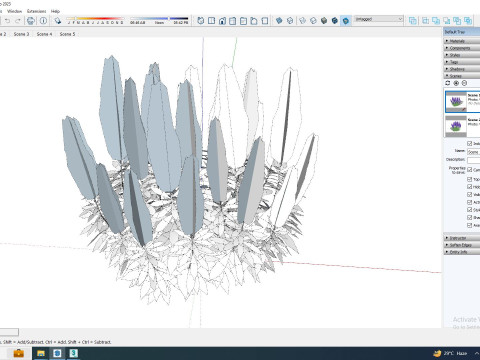Open the briefcase app on taskbar
The width and height of the screenshot is (480, 360).
click(18, 353)
